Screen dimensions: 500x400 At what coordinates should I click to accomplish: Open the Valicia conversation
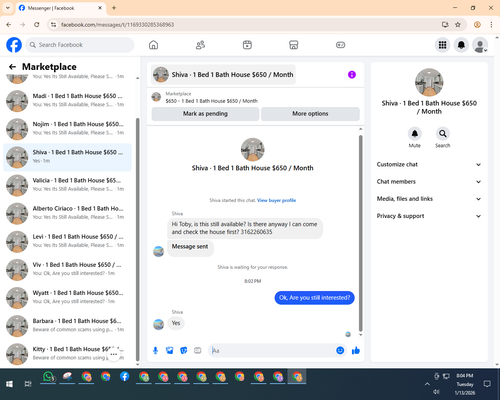click(x=67, y=185)
